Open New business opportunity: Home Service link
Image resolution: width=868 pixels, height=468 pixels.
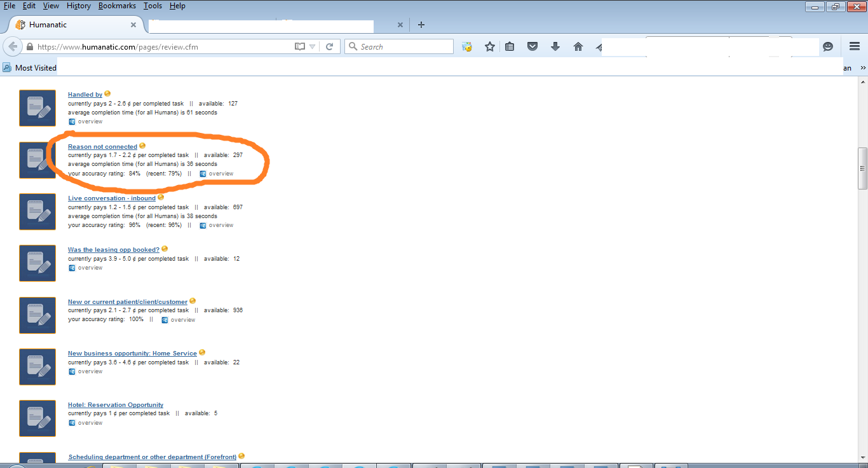tap(132, 354)
